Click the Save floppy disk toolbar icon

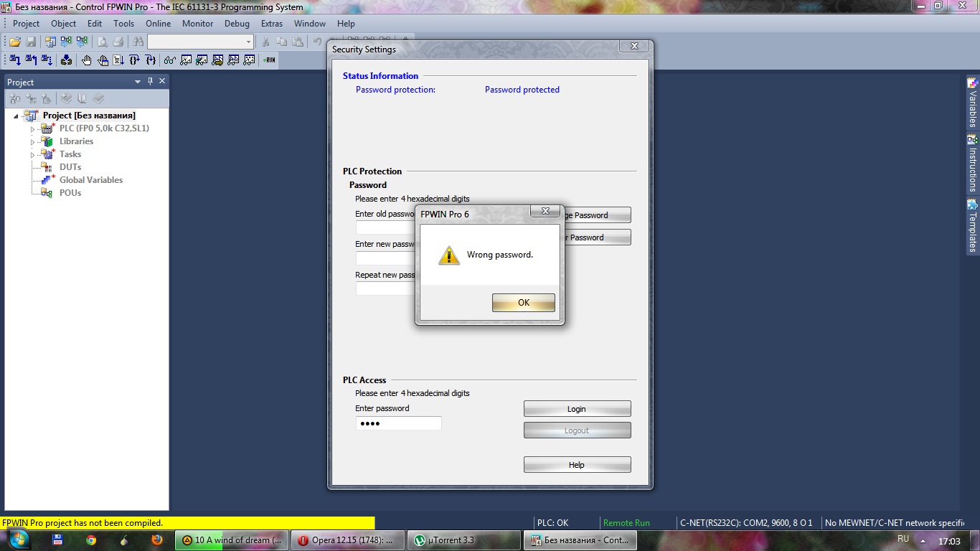(x=31, y=42)
